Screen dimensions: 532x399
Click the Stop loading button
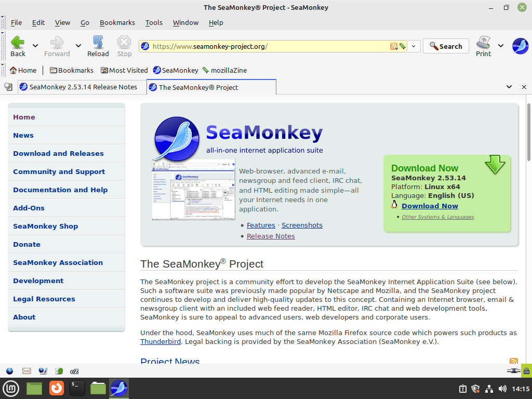coord(124,46)
